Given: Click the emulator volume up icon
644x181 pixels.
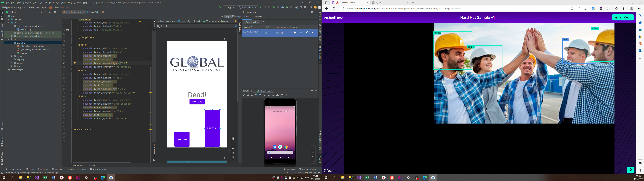Looking at the screenshot, I should [248, 96].
